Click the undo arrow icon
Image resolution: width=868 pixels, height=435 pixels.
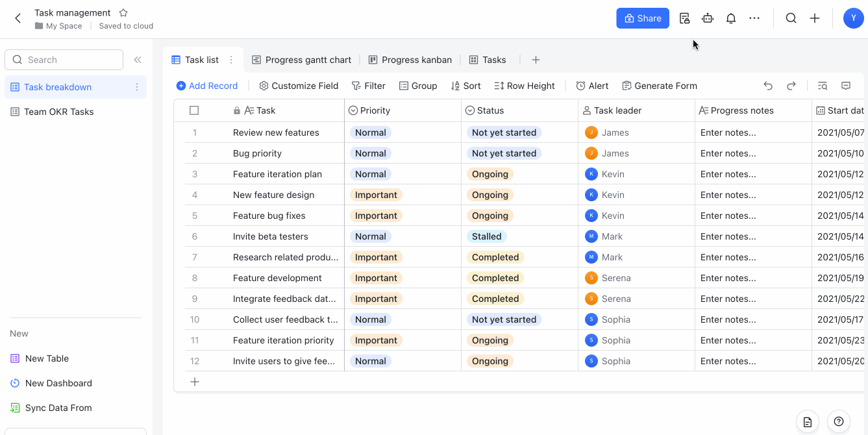pos(768,85)
